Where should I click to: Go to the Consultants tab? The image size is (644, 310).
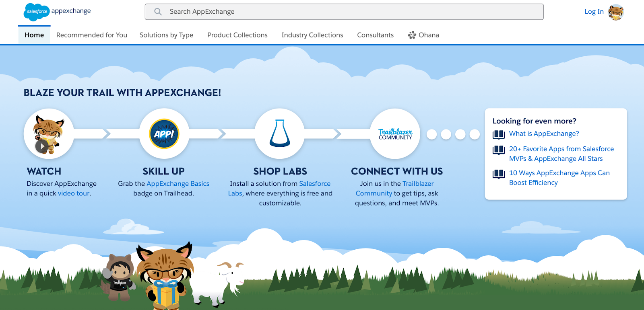tap(376, 35)
